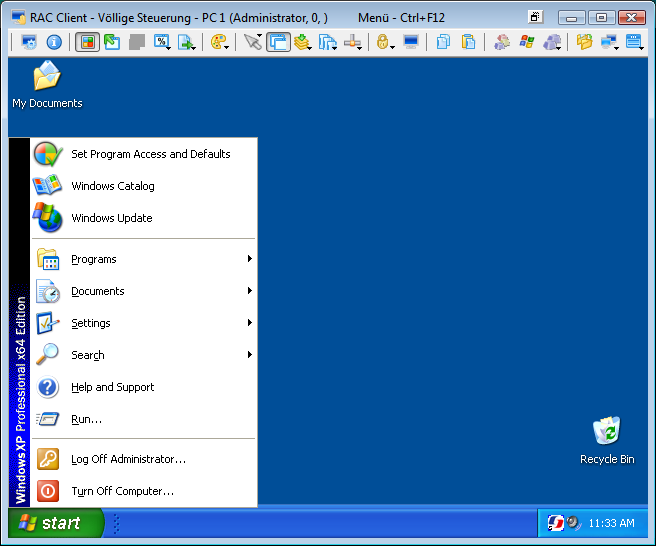Toggle the highlighted four-color square toolbar button
Screen dimensions: 656x546
click(x=87, y=42)
